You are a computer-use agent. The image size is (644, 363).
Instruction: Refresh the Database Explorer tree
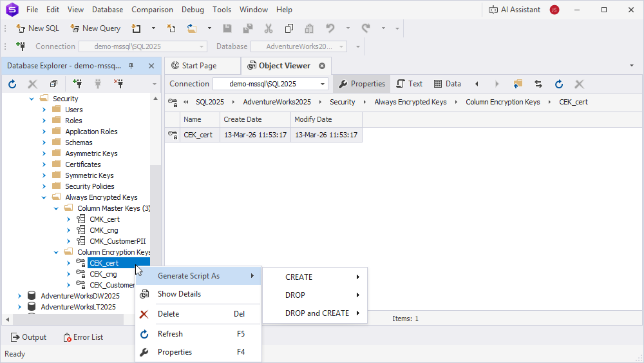[x=12, y=84]
